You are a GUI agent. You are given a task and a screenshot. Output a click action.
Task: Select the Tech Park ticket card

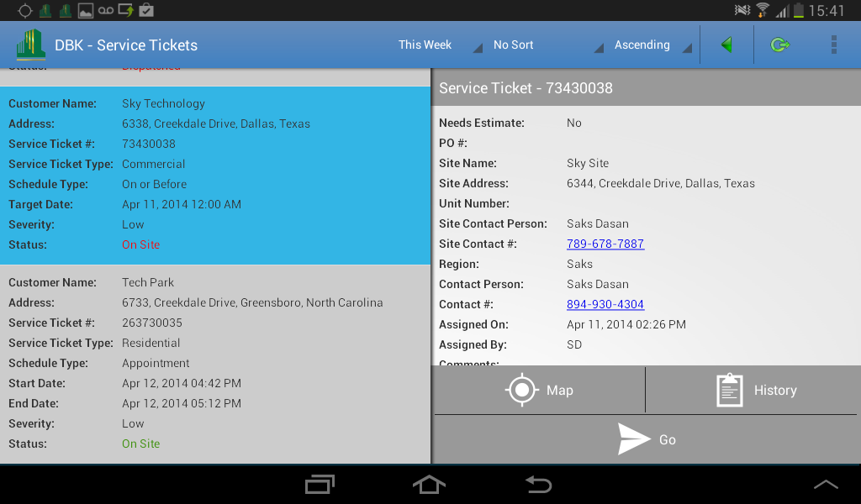coord(215,365)
